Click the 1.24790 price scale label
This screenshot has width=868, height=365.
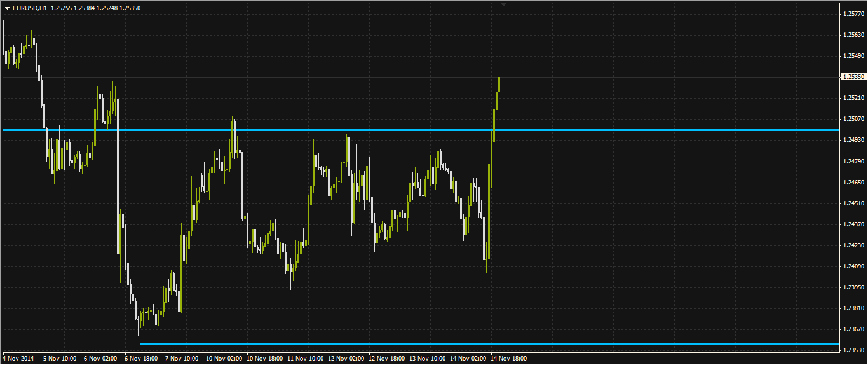coord(853,162)
